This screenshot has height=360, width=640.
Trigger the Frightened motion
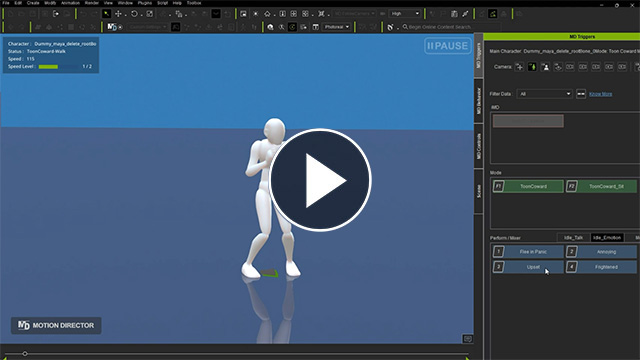601,267
